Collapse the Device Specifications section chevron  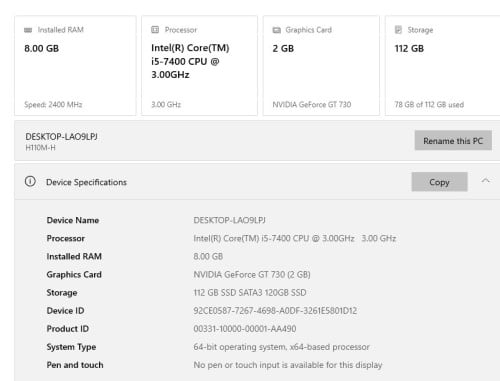click(486, 181)
